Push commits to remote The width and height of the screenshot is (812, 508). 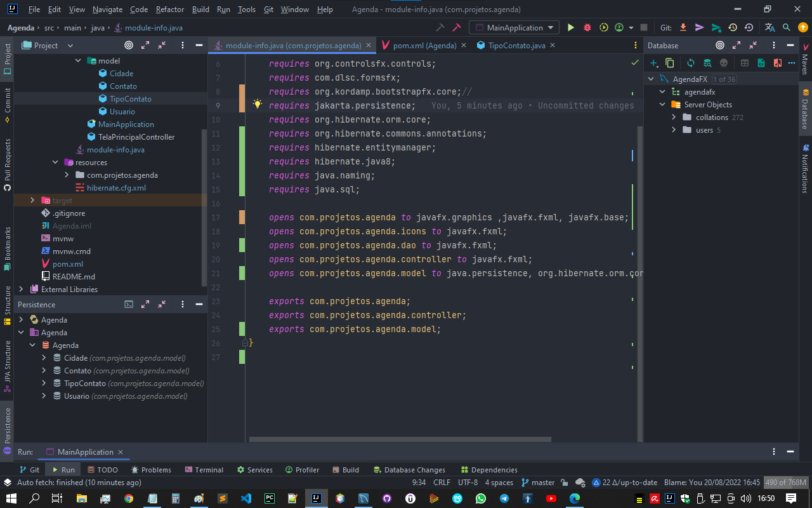coord(700,28)
